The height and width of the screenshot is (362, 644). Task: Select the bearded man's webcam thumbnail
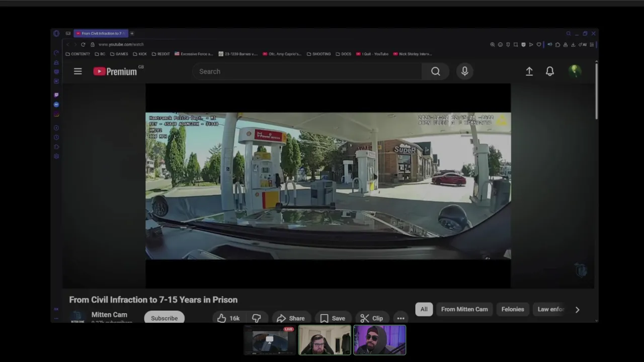pos(325,340)
